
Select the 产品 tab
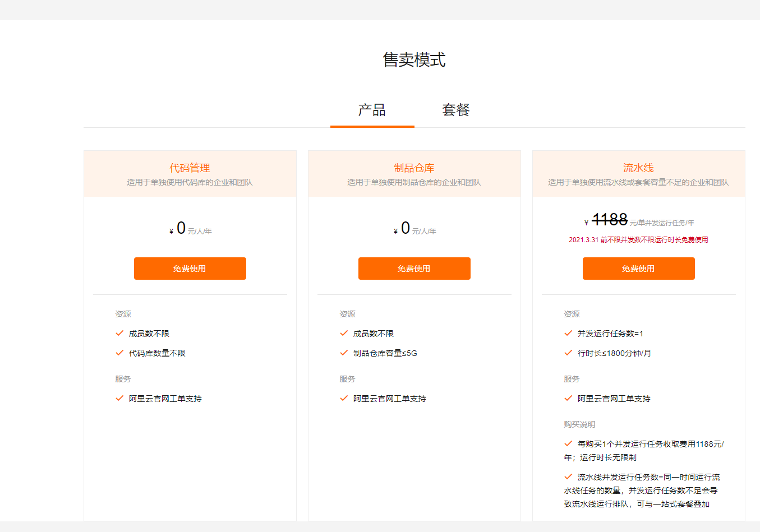click(372, 110)
